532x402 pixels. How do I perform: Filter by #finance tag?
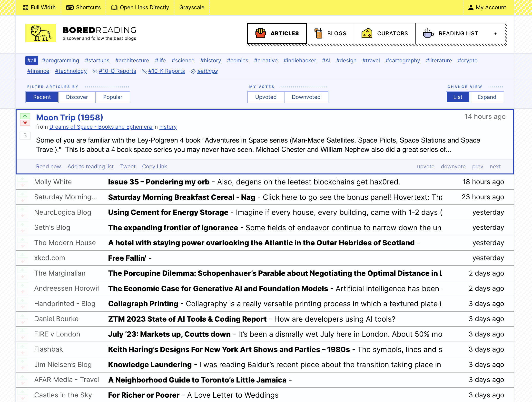pos(38,71)
